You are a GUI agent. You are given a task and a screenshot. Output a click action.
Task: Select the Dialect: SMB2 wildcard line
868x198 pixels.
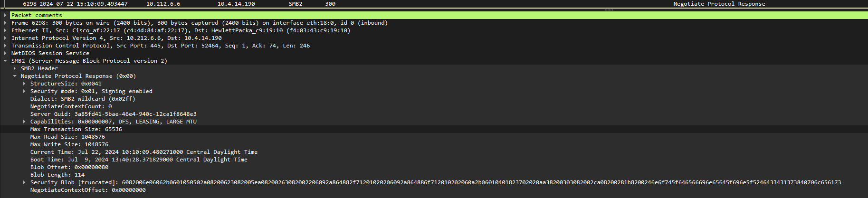[83, 99]
